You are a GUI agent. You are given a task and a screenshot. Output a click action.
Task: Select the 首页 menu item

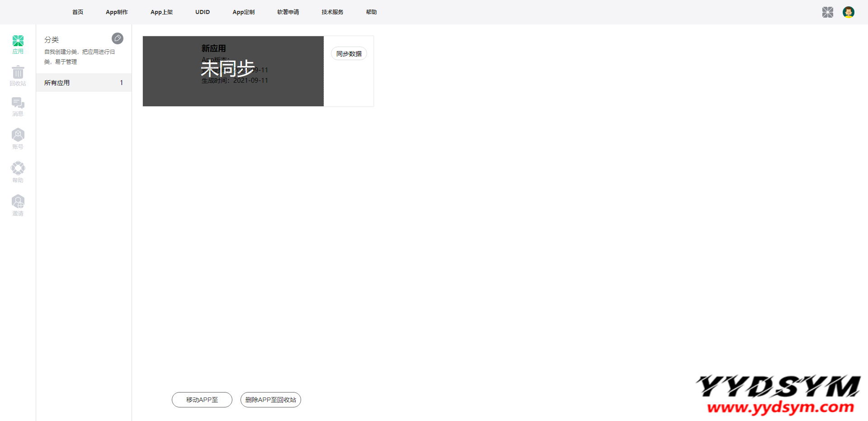click(78, 12)
